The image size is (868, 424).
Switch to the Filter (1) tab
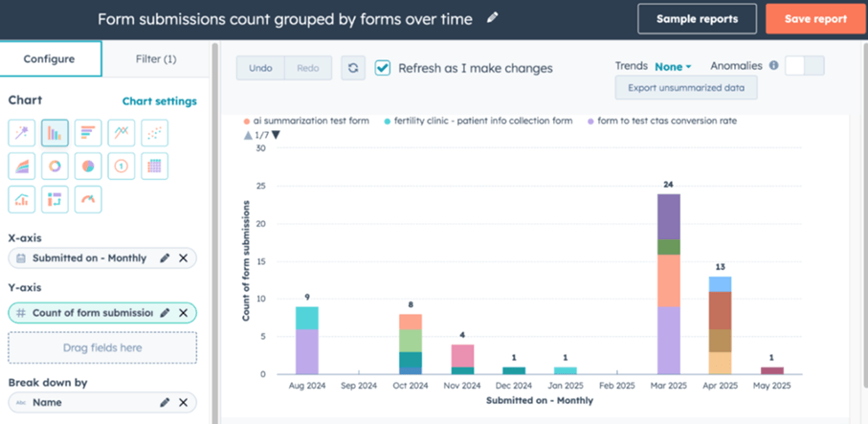156,58
